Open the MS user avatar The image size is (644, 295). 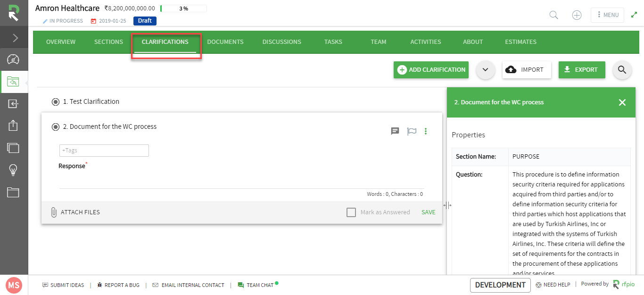click(14, 285)
